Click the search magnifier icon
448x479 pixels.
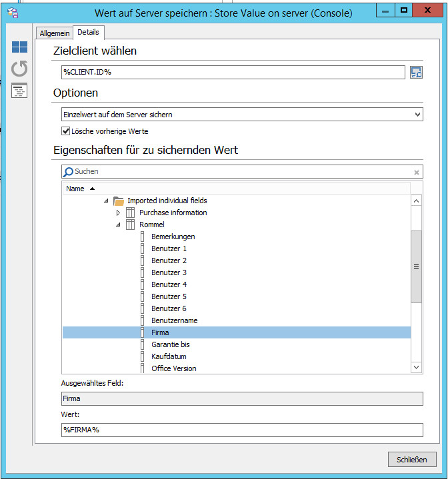[x=68, y=172]
